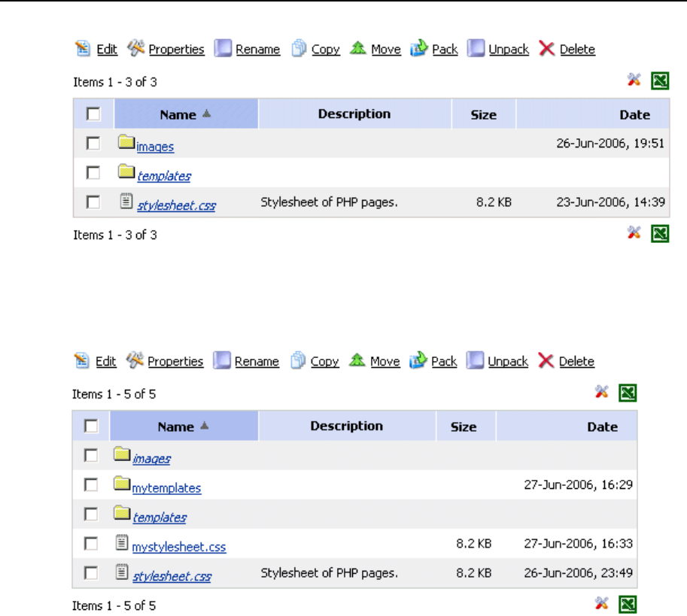Click the Rename link in the upper toolbar
This screenshot has width=687, height=616.
coord(257,50)
